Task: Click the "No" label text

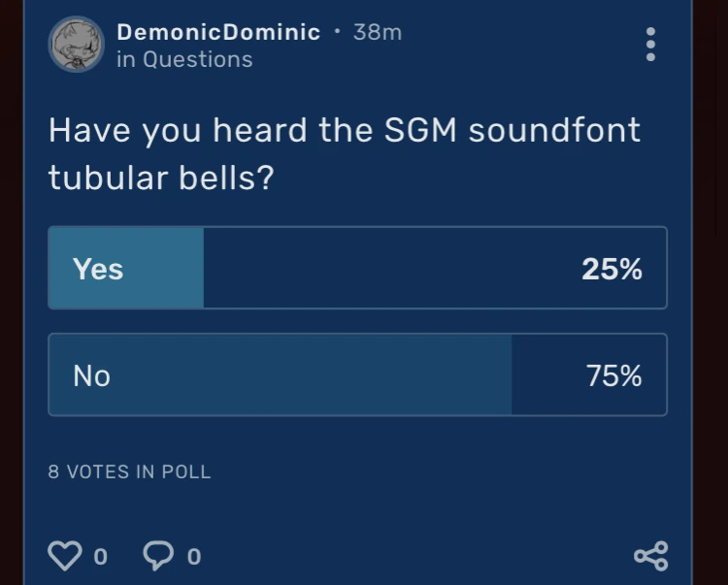Action: click(92, 375)
